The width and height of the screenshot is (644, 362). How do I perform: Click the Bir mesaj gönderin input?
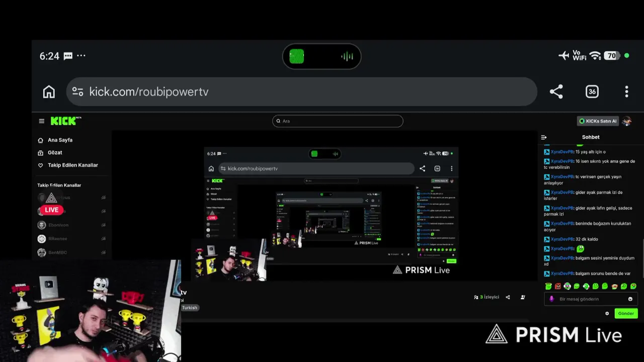590,299
